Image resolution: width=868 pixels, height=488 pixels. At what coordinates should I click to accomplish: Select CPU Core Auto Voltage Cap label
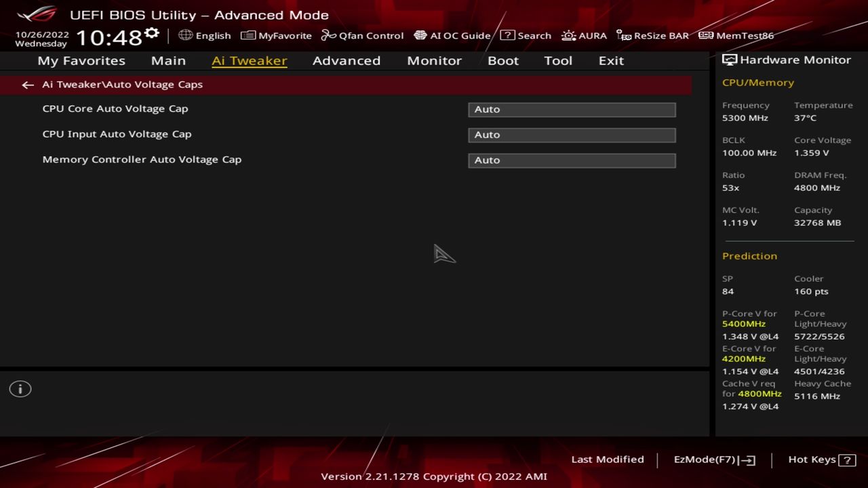point(115,108)
